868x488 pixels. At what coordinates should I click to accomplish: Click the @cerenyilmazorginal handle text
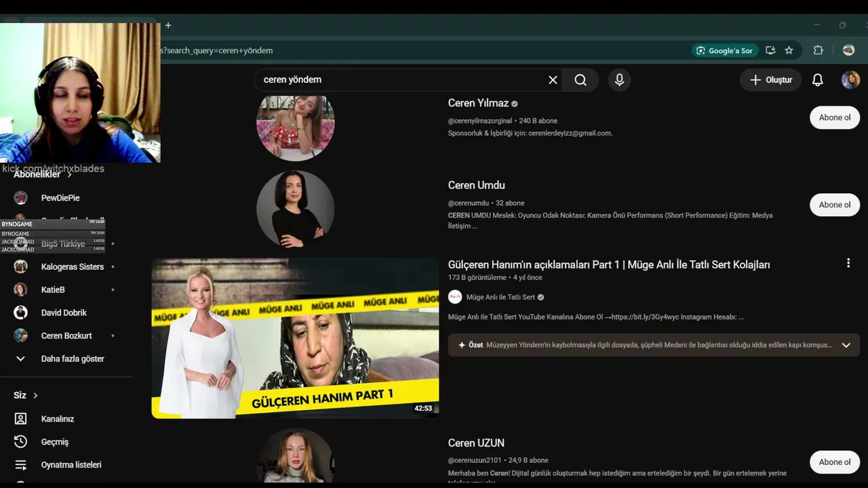tap(480, 121)
